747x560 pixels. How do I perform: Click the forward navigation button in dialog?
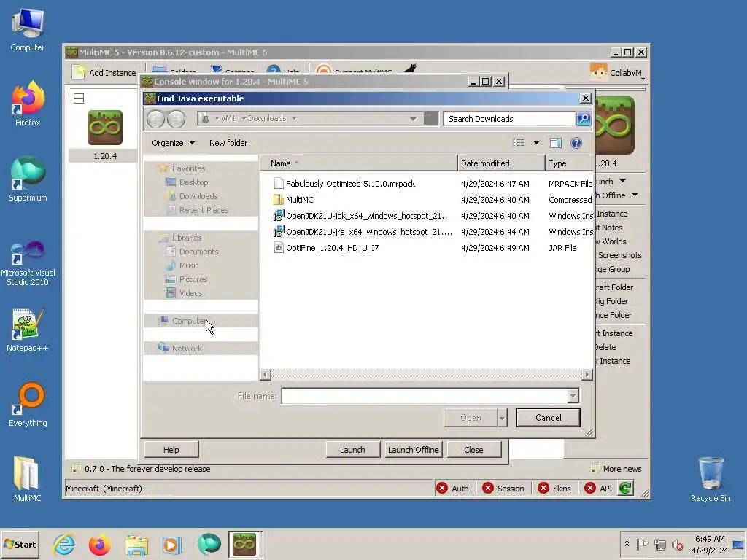tap(176, 119)
